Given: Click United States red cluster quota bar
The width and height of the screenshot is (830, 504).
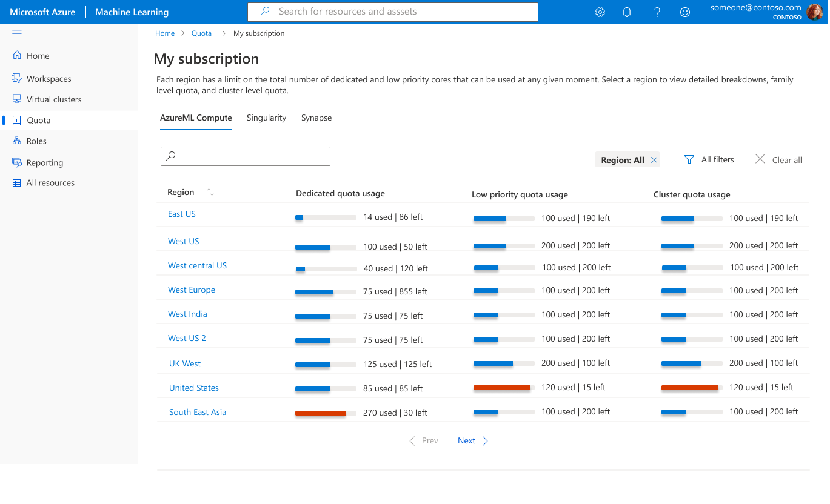Looking at the screenshot, I should pyautogui.click(x=690, y=388).
